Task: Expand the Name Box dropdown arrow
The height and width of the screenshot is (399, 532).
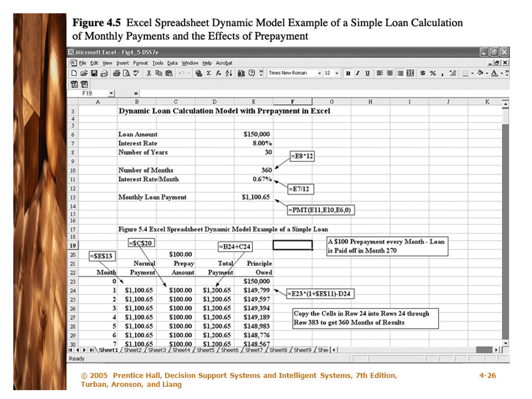Action: click(111, 93)
